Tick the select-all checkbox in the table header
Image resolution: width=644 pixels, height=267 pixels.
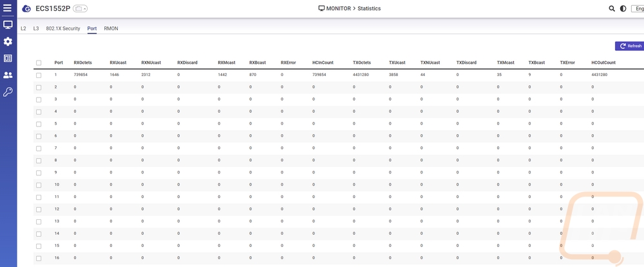pos(39,63)
